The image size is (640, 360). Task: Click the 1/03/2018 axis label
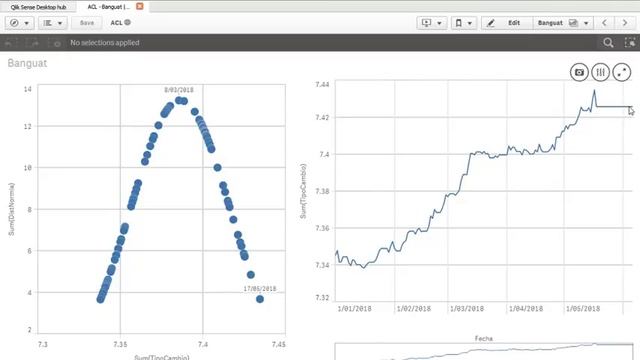click(x=467, y=309)
